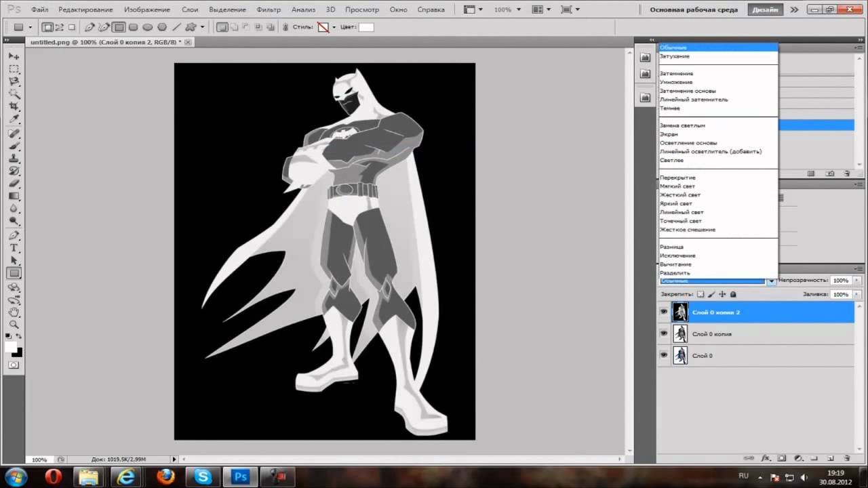Select the Horizontal Type tool
This screenshot has width=868, height=488.
click(14, 248)
